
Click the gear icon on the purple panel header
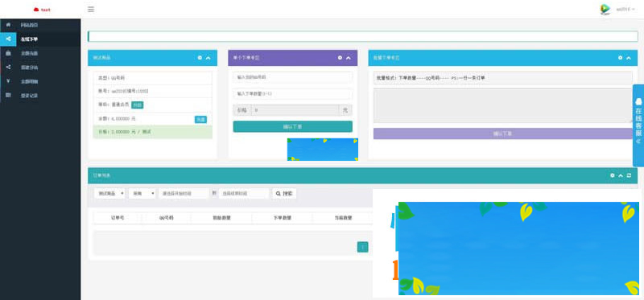coord(340,58)
